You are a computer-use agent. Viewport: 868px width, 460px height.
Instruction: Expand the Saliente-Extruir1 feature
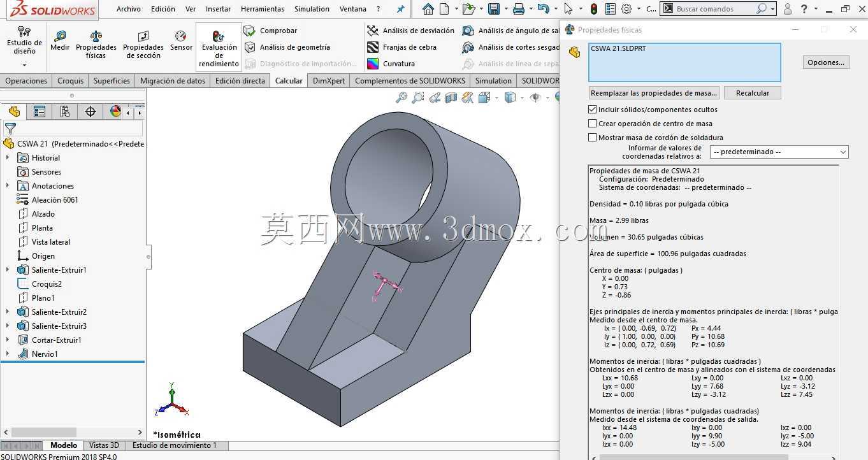click(x=8, y=270)
